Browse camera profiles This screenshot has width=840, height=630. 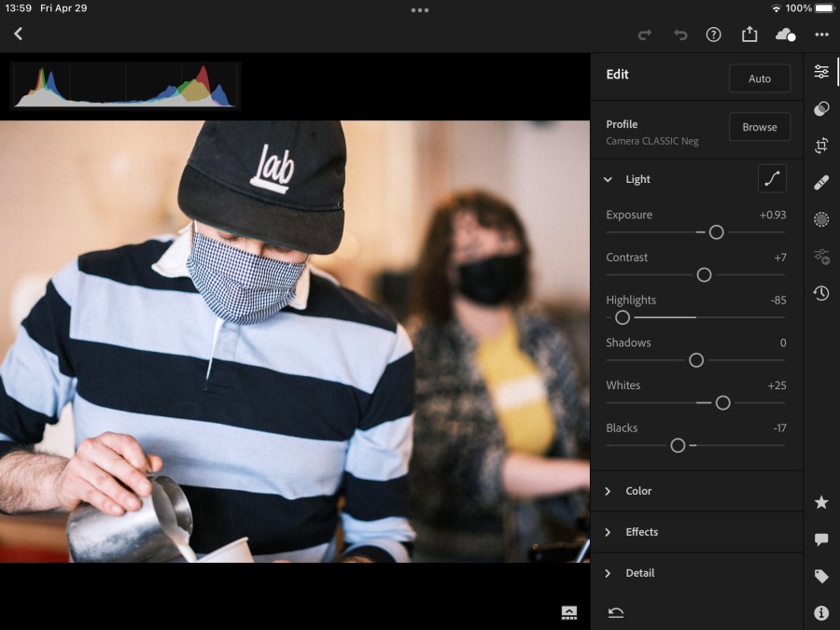[x=759, y=127]
